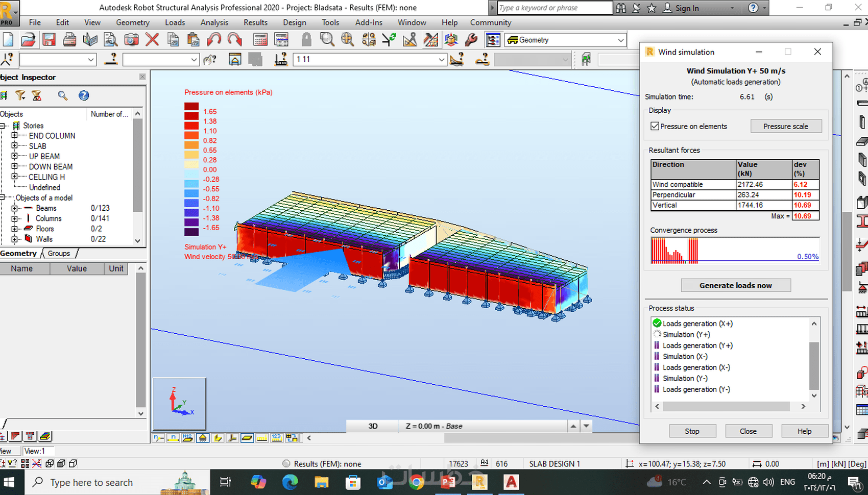
Task: Click the magnifier Zoom Window icon
Action: pyautogui.click(x=327, y=40)
